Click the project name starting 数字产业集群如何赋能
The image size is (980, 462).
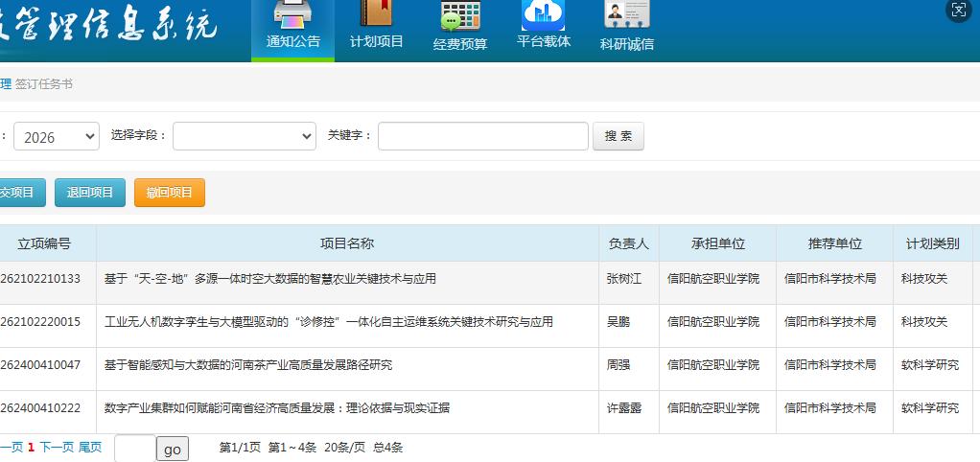tap(277, 408)
